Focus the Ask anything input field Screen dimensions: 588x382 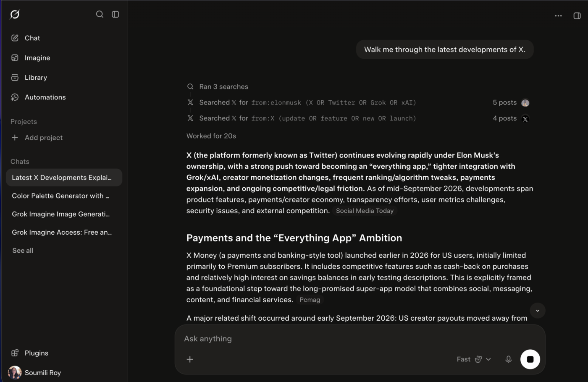(360, 339)
